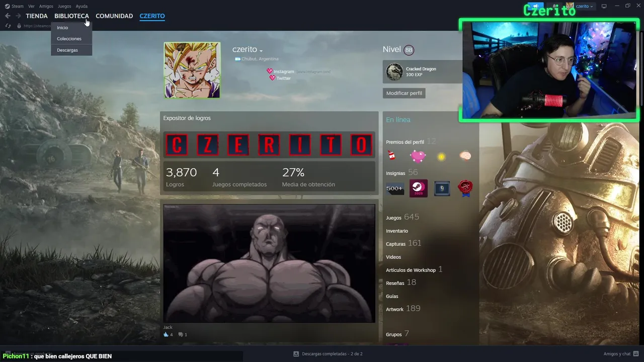This screenshot has height=362, width=644.
Task: Click the padlock icon beside the URL
Action: pos(19,26)
